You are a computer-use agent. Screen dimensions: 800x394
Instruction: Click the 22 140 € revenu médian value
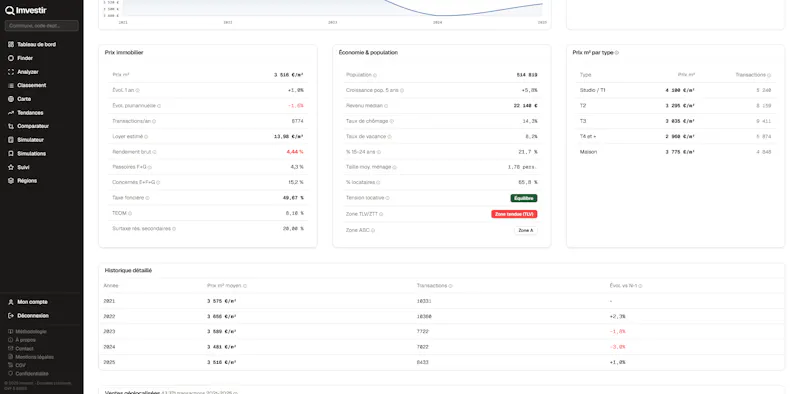click(x=526, y=106)
